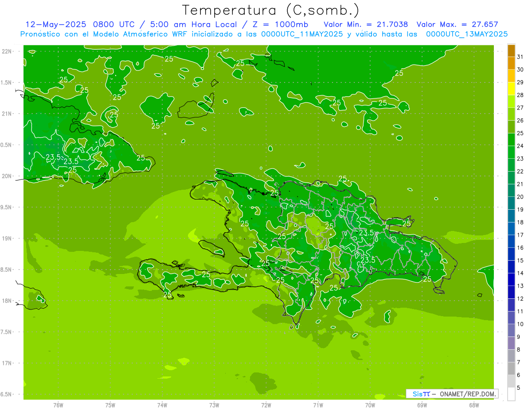Viewport: 532px width, 411px height.
Task: Click the legend color band between 24 and 25
Action: (511, 139)
